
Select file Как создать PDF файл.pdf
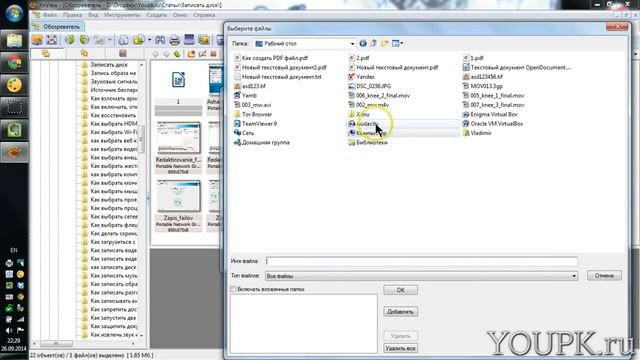[x=271, y=58]
